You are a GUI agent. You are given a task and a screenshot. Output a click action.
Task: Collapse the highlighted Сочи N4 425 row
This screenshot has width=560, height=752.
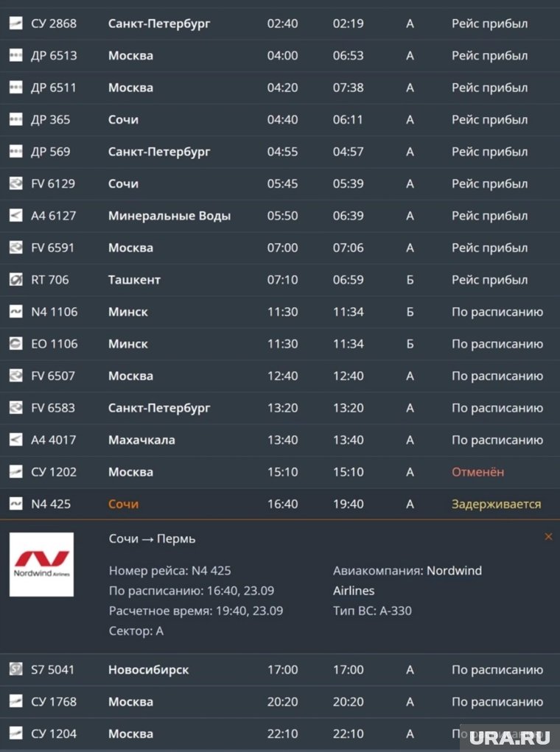[x=280, y=504]
